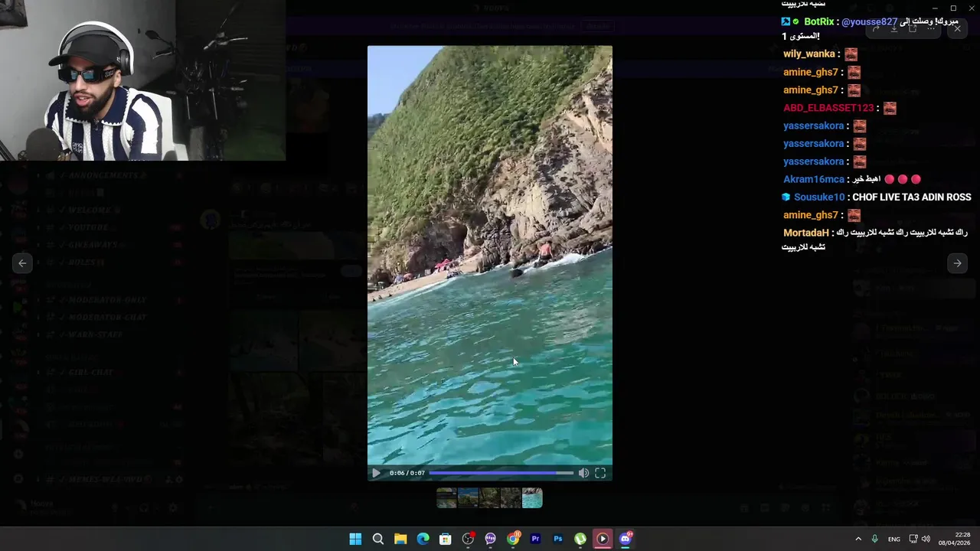
Task: Select the third media thumbnail
Action: coord(489,498)
